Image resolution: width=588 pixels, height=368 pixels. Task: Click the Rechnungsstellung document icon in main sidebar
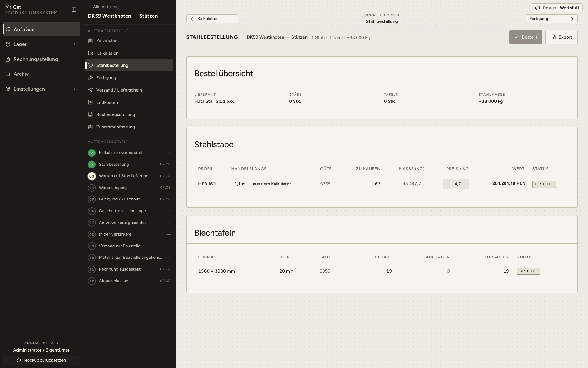tap(8, 59)
